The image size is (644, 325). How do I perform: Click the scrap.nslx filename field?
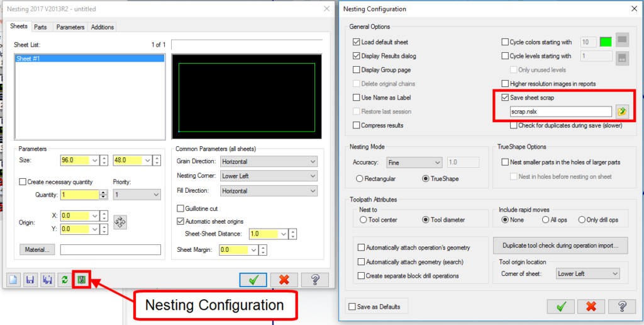(x=561, y=111)
